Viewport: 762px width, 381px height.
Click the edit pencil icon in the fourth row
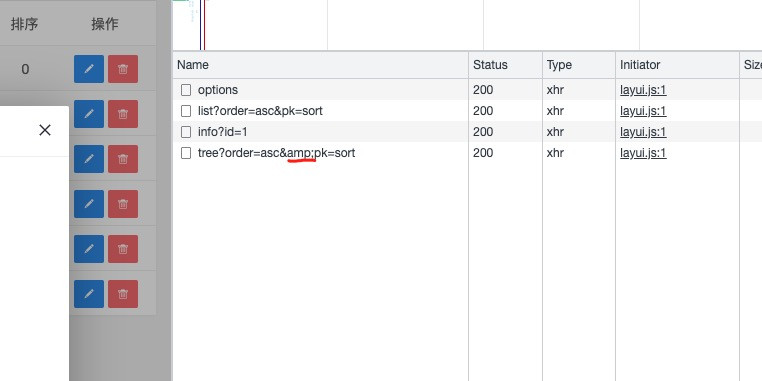[x=89, y=204]
